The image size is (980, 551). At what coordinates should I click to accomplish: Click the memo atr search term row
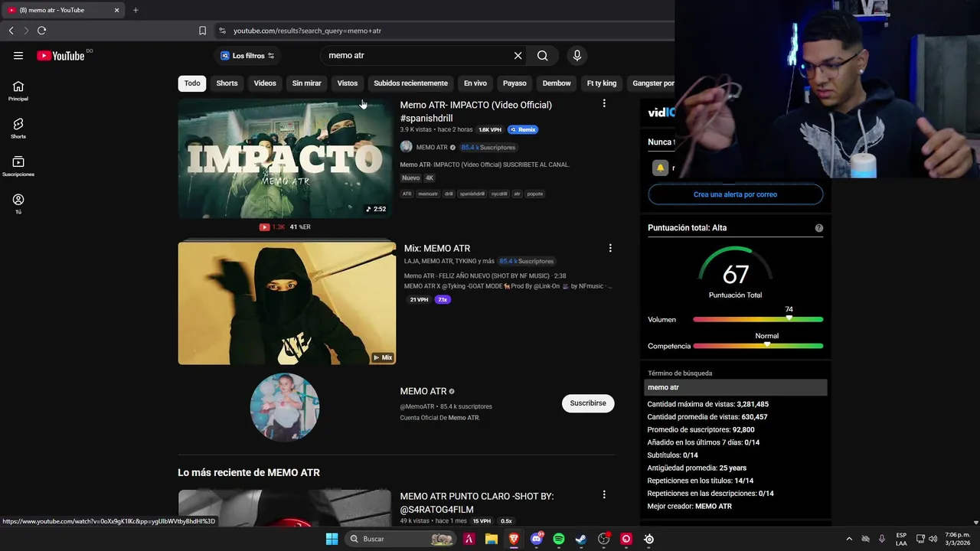(736, 387)
